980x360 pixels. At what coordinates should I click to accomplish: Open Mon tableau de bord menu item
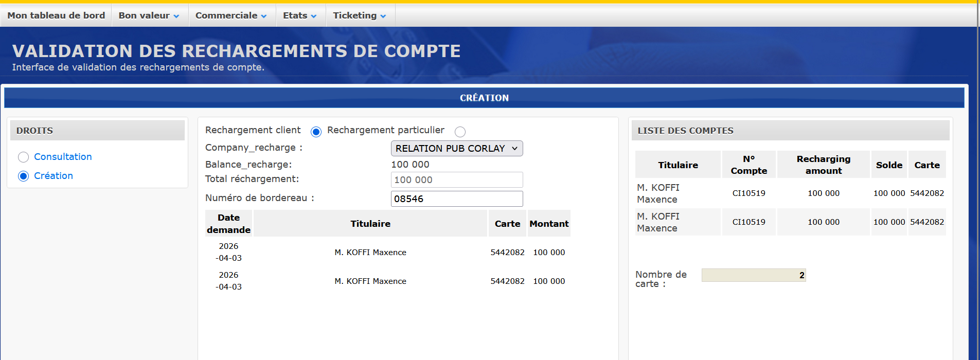pos(56,15)
